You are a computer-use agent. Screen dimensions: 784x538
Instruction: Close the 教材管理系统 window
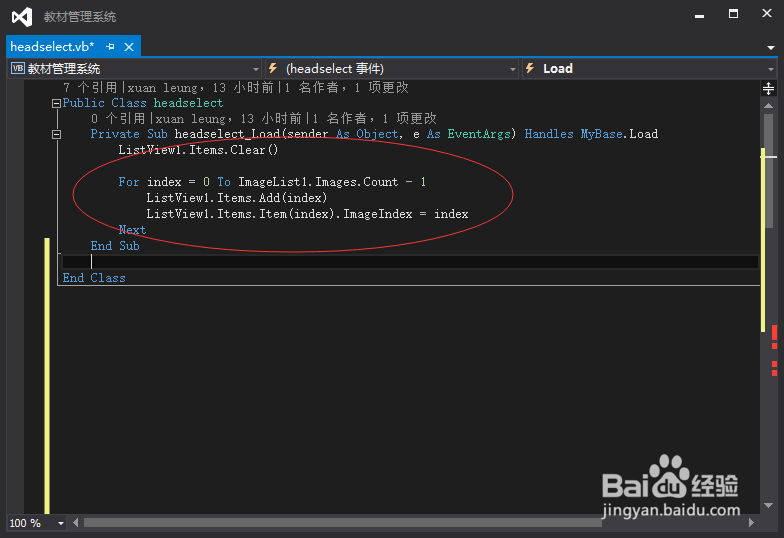[x=766, y=14]
